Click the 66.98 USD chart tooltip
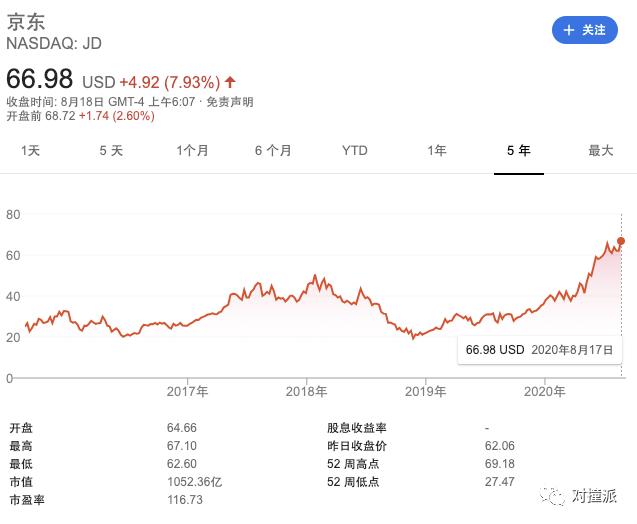 540,350
